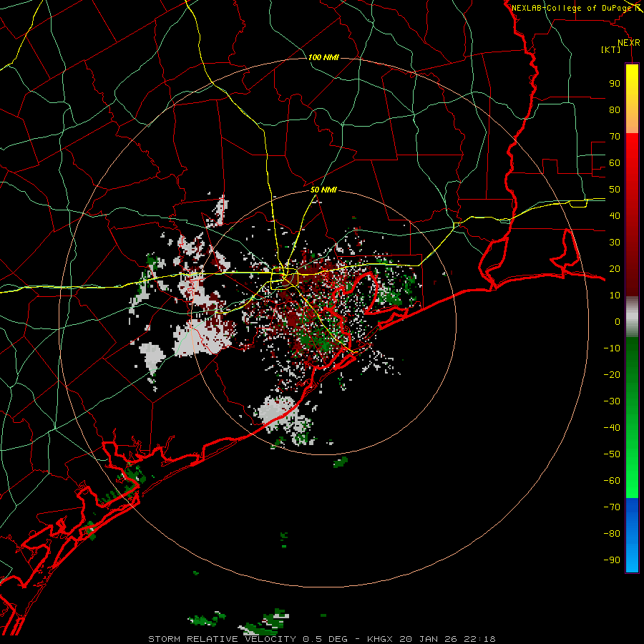644x644 pixels.
Task: Click the 90 value on velocity scale
Action: coord(615,84)
